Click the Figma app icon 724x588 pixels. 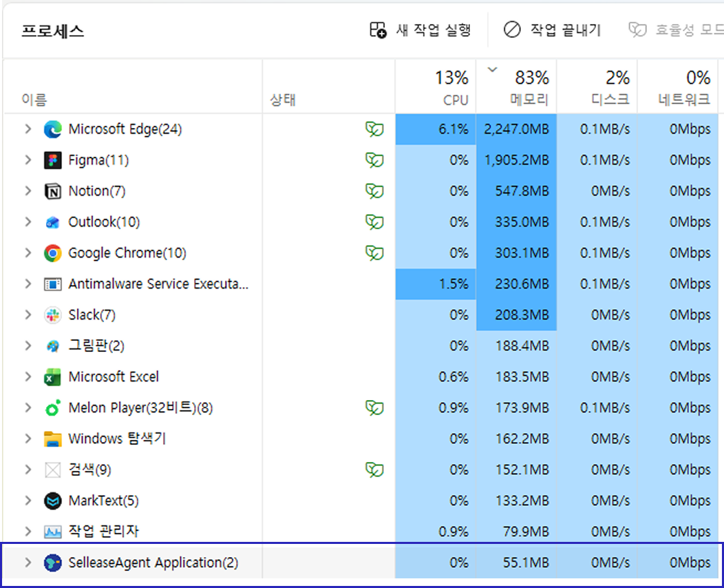pos(52,160)
